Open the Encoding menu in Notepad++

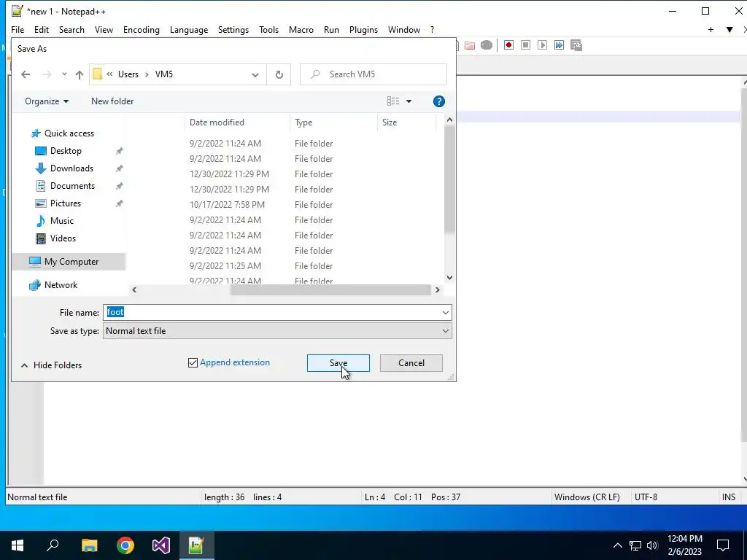click(142, 29)
